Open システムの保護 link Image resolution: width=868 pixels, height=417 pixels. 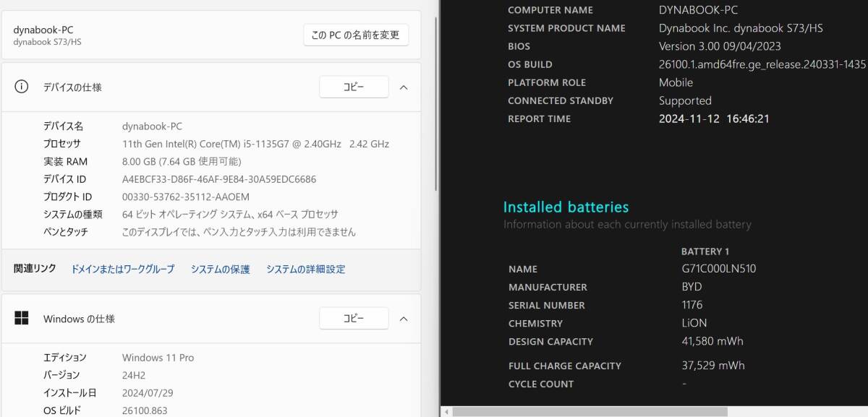tap(221, 269)
